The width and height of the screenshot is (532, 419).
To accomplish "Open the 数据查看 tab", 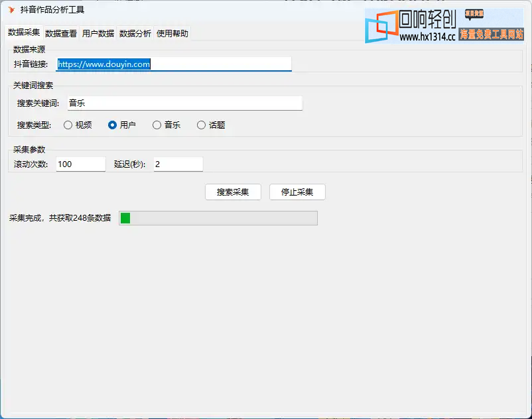I will click(61, 34).
